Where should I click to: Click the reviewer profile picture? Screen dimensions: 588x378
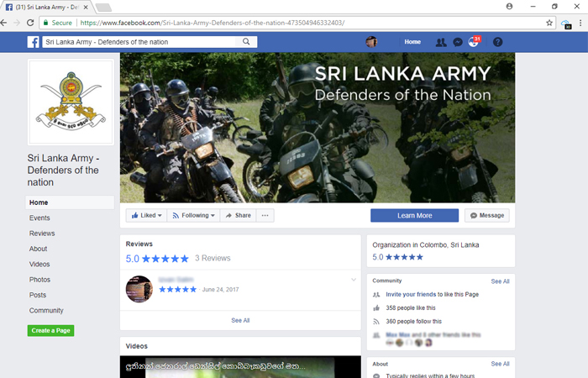[139, 289]
